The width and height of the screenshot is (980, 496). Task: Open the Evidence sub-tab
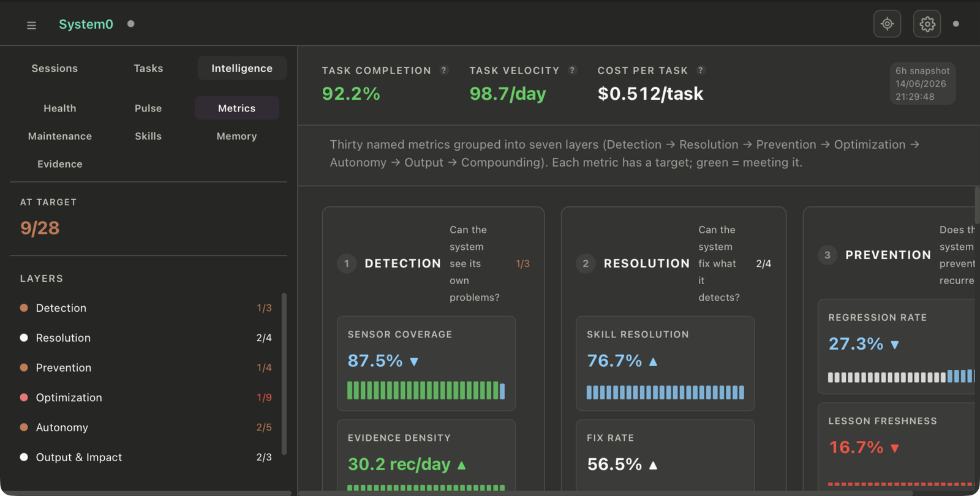pyautogui.click(x=60, y=164)
